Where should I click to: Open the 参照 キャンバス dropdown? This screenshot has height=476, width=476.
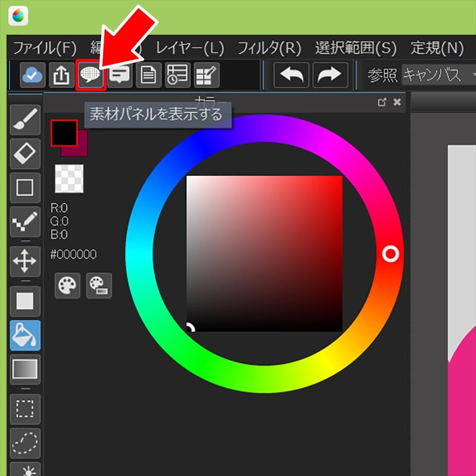(x=439, y=75)
